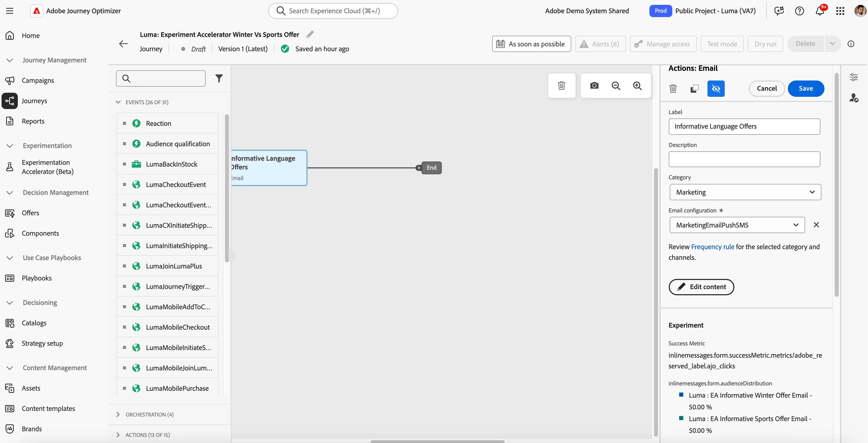Collapse the EVENTS section
Image resolution: width=868 pixels, height=443 pixels.
(118, 102)
